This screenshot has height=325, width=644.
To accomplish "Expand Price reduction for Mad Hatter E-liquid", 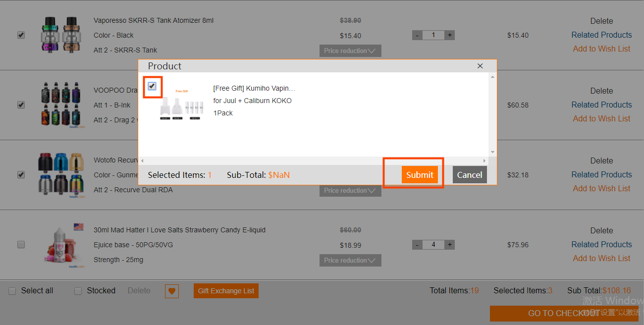I will (350, 261).
